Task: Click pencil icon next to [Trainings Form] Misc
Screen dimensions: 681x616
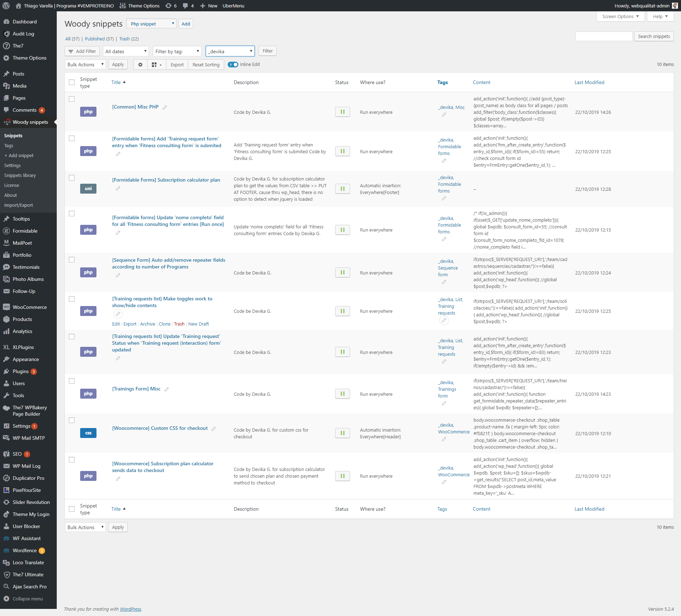Action: click(167, 389)
